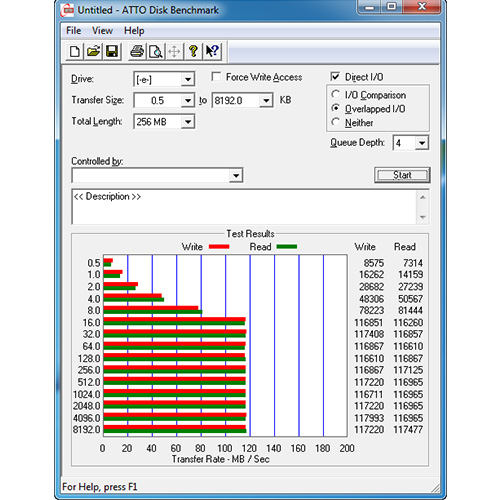The height and width of the screenshot is (500, 500).
Task: Select the I/O Comparison radio button
Action: [x=336, y=95]
